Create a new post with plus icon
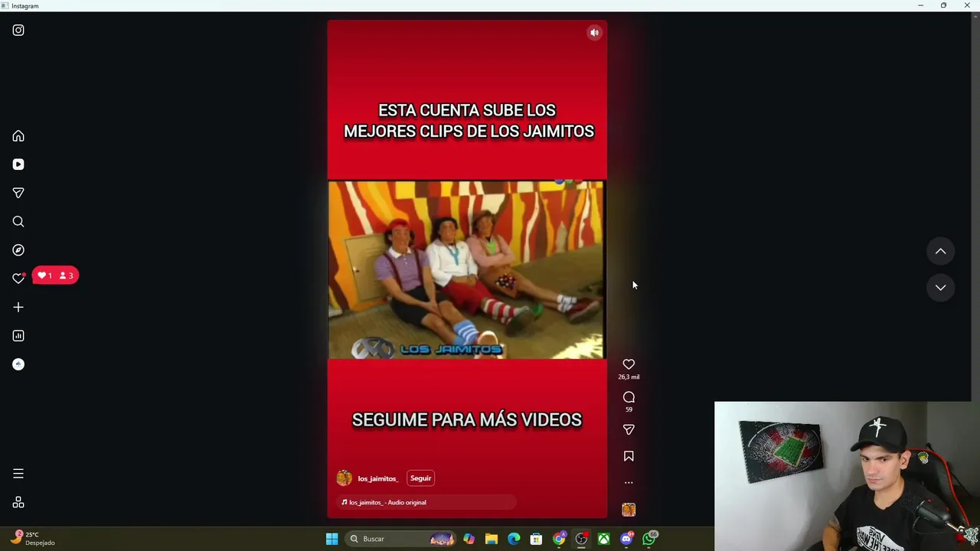Viewport: 980px width, 551px height. pos(18,307)
